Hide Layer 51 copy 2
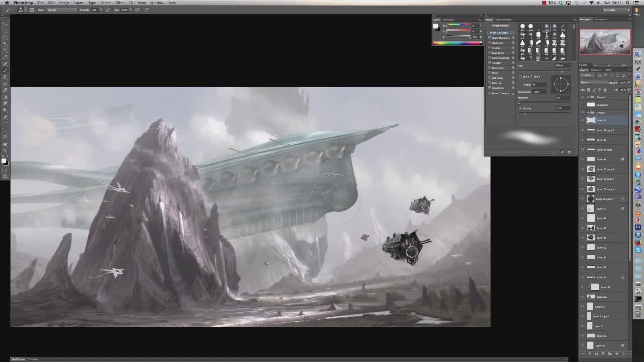This screenshot has height=362, width=644. click(x=582, y=130)
